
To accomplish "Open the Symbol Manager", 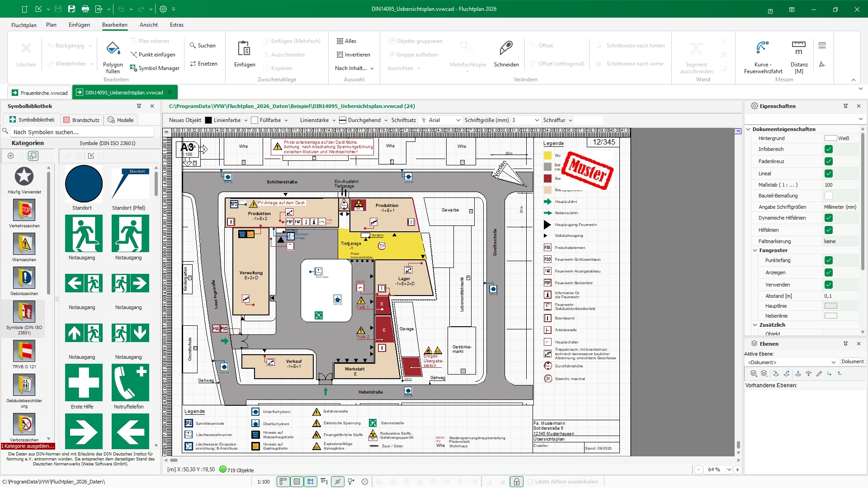I will point(155,68).
